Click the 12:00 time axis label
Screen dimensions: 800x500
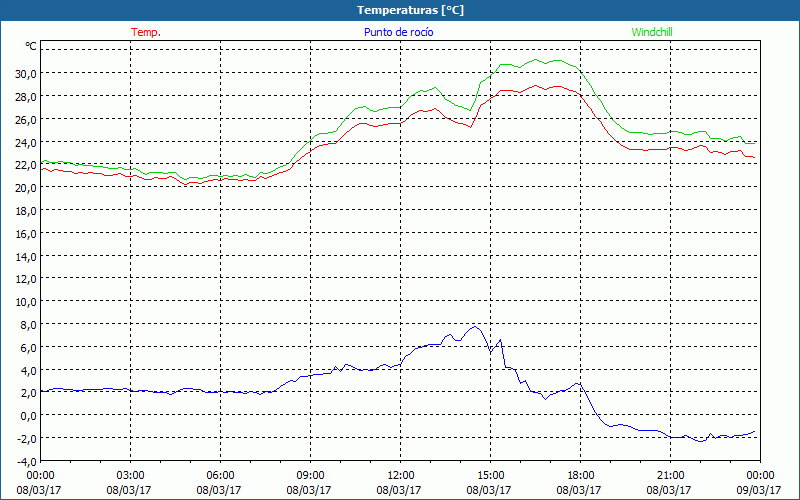point(401,476)
